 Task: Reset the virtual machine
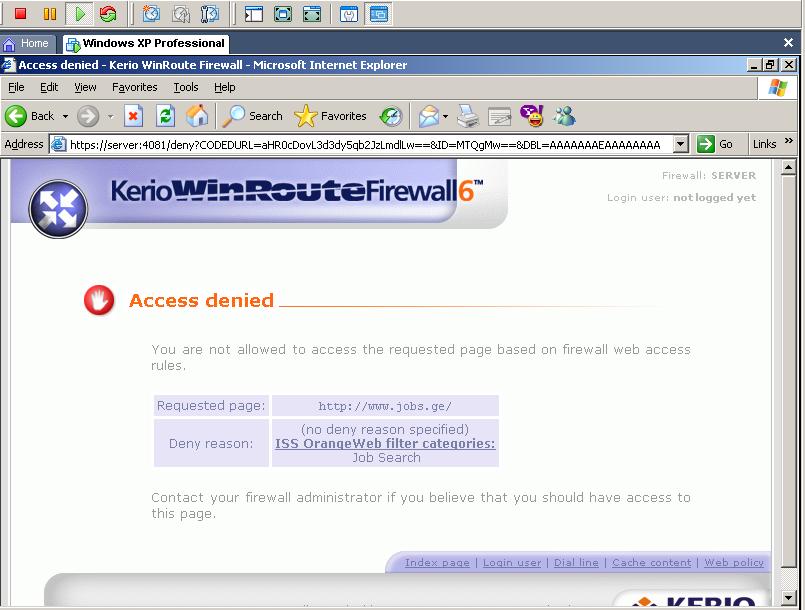108,14
